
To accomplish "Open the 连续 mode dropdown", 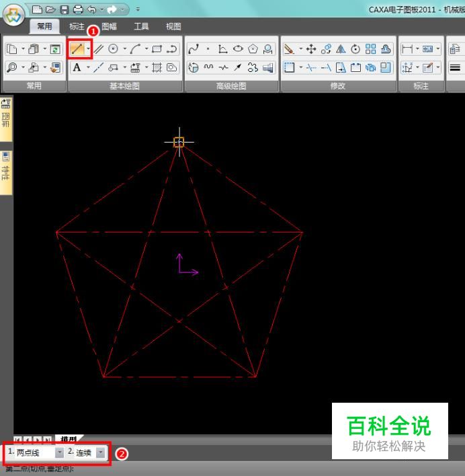I will (x=101, y=453).
